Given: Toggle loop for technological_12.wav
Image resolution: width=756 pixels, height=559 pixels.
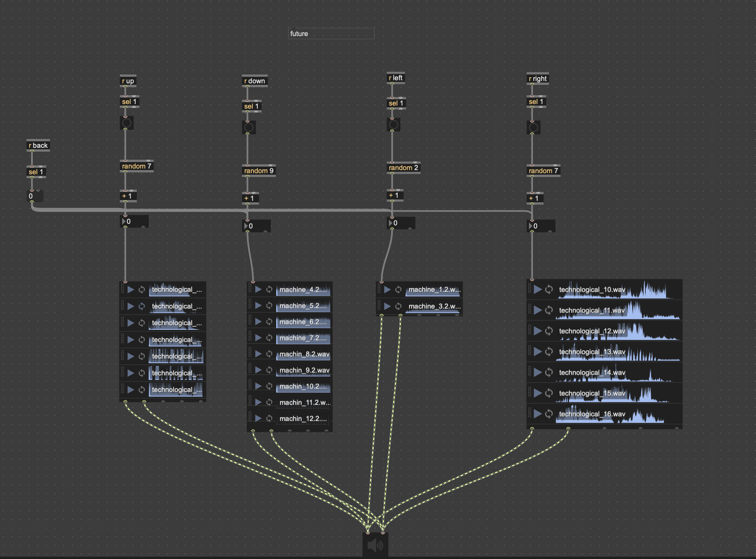Looking at the screenshot, I should [x=549, y=331].
